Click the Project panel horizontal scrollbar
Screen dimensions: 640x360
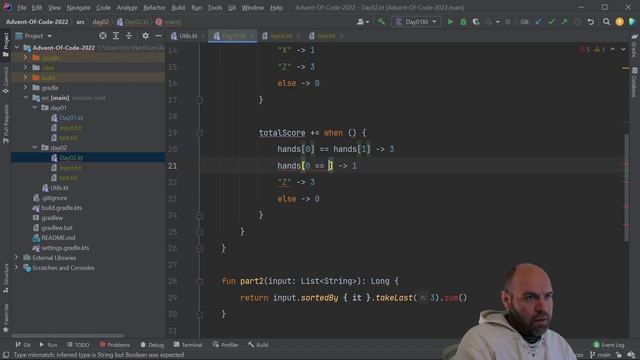(x=67, y=336)
